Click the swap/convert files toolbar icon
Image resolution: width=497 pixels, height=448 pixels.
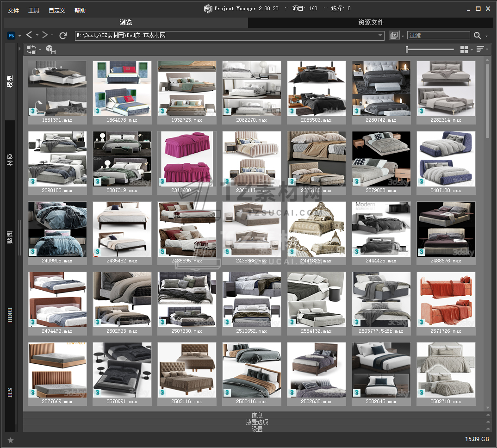(x=31, y=50)
